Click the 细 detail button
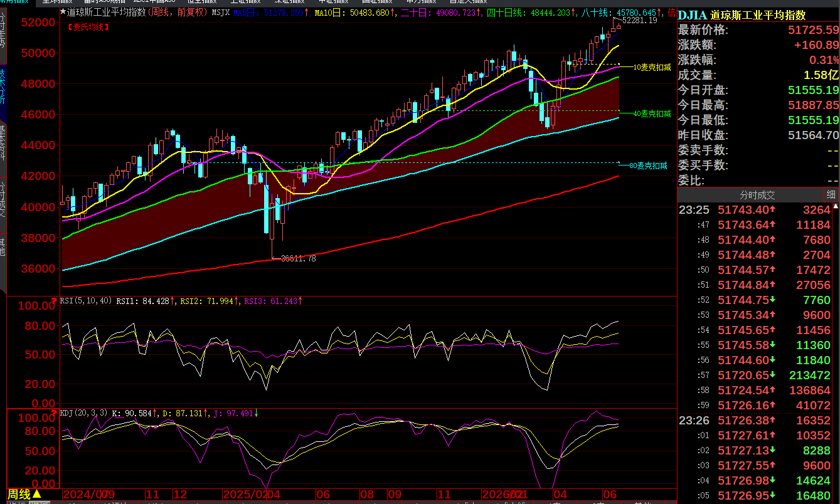 (831, 195)
